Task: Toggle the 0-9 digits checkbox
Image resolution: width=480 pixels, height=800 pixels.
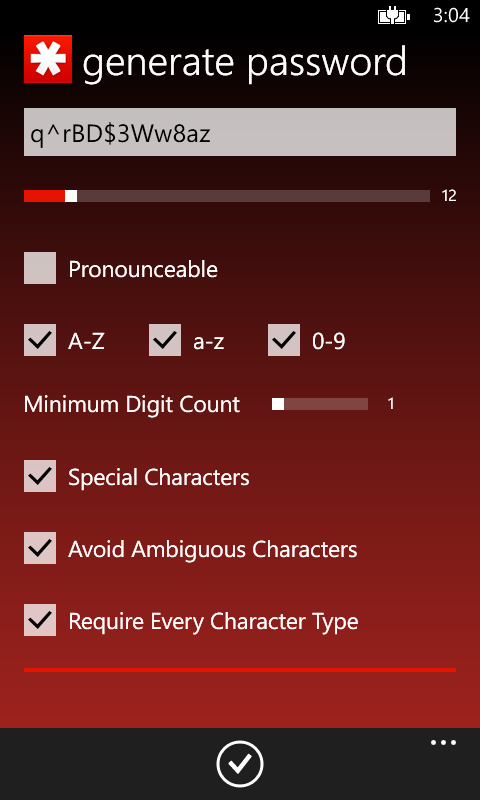Action: click(x=284, y=340)
